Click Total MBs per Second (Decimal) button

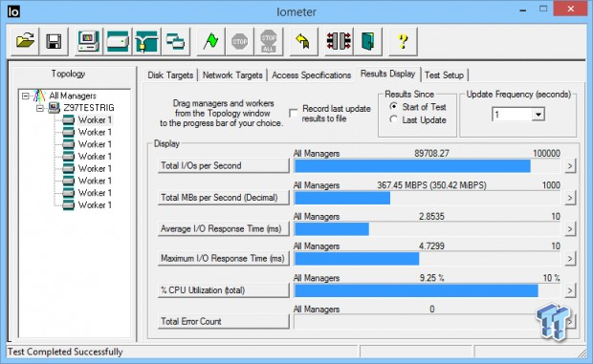click(223, 198)
